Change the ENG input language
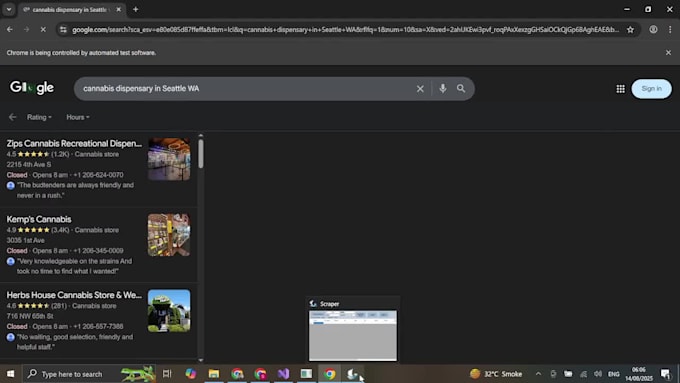Viewport: 680px width, 383px height. coord(614,374)
